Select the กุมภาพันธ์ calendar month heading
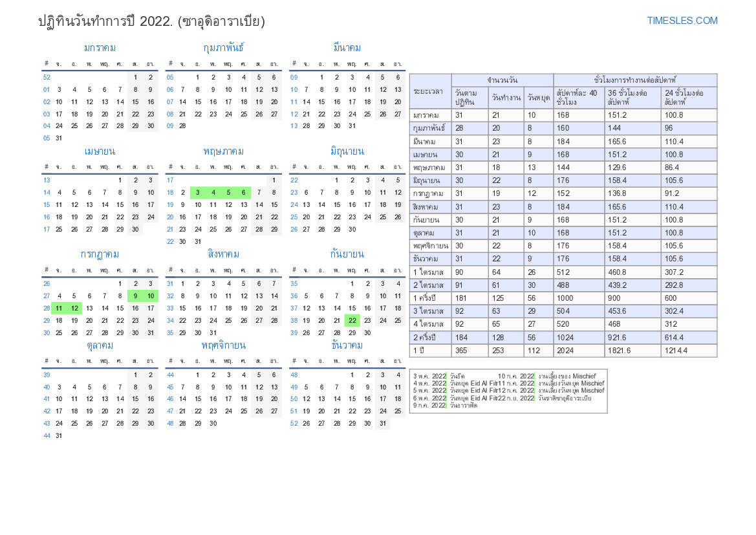This screenshot has height=535, width=756. 223,48
